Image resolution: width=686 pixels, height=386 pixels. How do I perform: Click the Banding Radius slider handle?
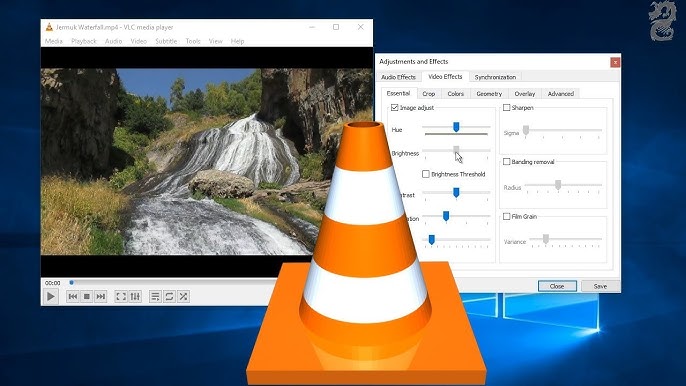point(558,185)
